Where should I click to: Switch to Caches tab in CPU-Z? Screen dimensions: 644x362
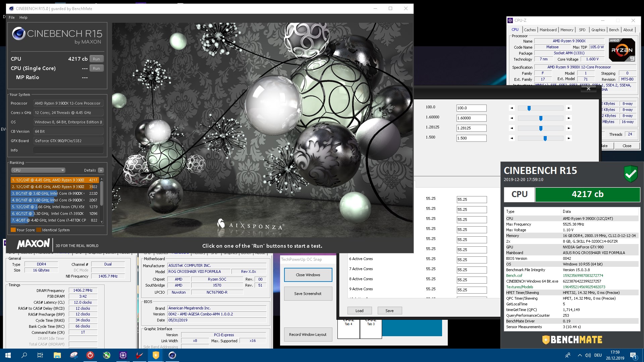[x=530, y=30]
